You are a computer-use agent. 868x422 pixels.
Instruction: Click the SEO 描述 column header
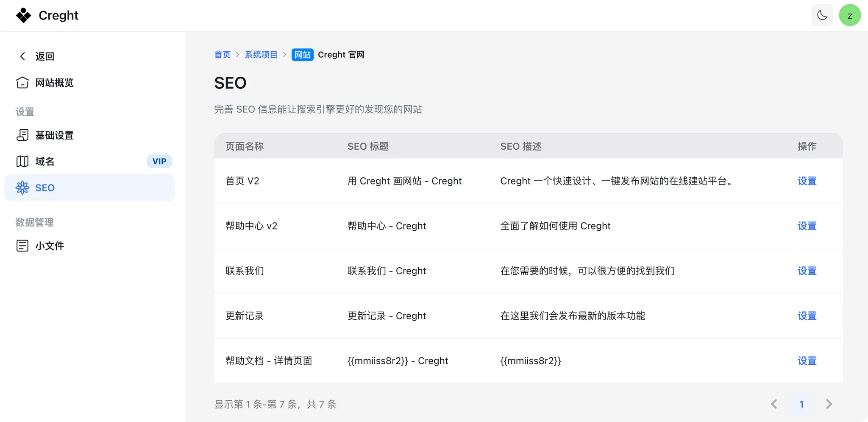tap(521, 146)
